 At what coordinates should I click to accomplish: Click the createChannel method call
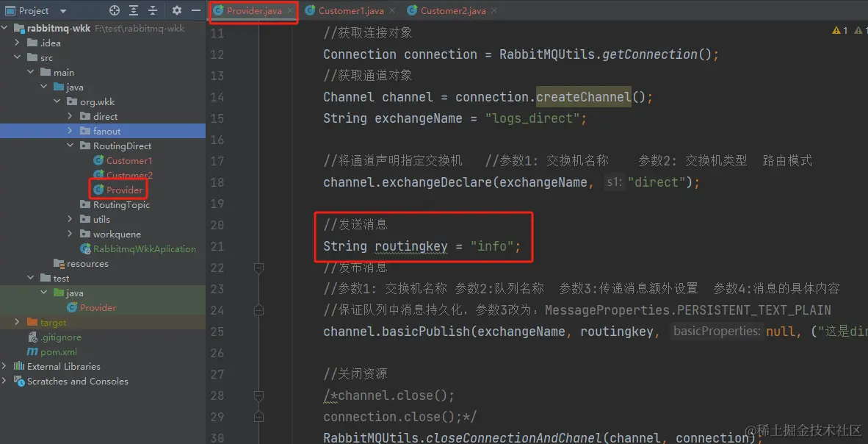[x=584, y=97]
